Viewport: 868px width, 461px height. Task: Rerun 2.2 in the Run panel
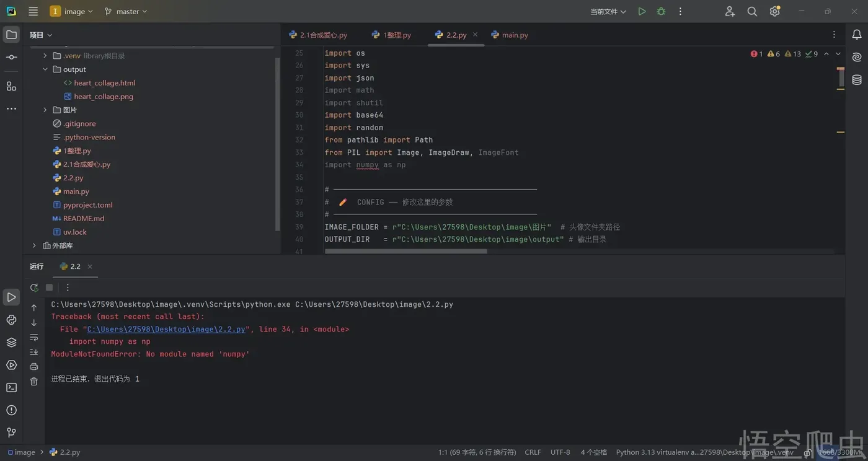coord(34,288)
